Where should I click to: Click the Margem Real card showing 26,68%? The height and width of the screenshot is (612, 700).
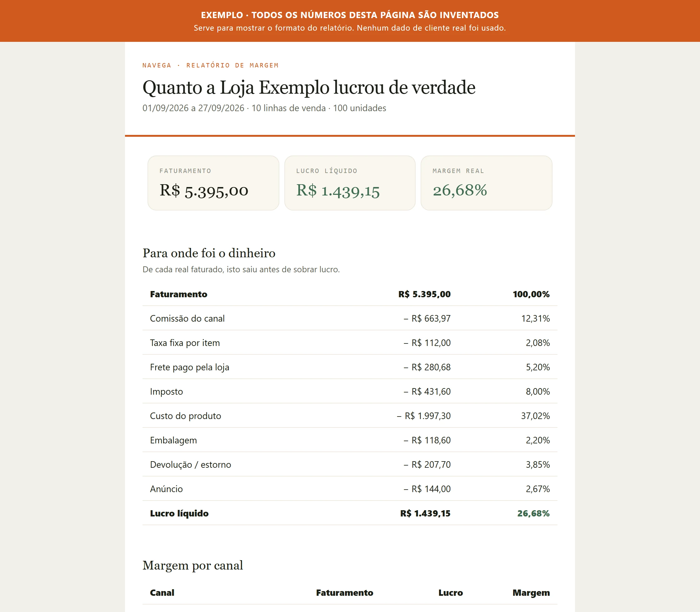[x=486, y=183]
